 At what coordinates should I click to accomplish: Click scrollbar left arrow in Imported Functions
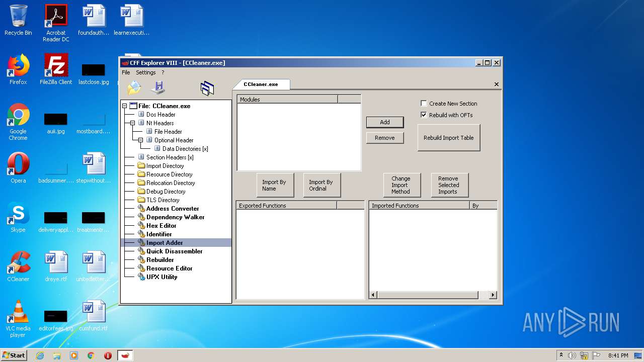[373, 295]
